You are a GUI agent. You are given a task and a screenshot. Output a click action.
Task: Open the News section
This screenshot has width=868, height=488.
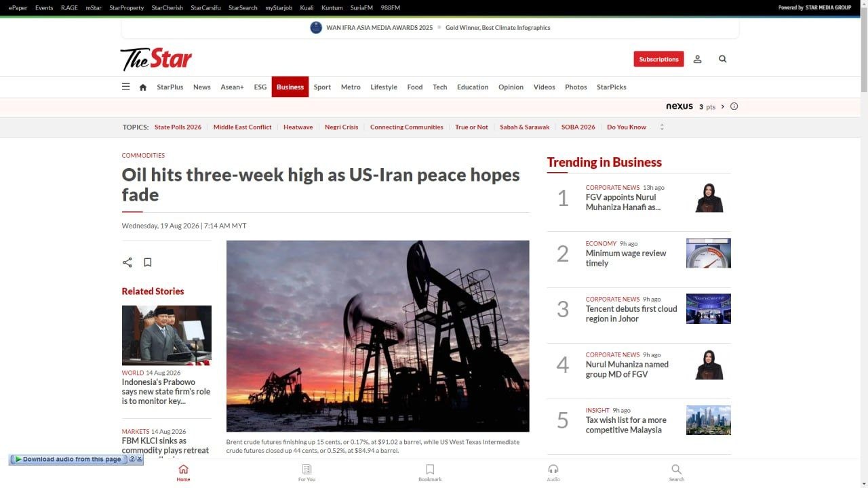pyautogui.click(x=201, y=87)
